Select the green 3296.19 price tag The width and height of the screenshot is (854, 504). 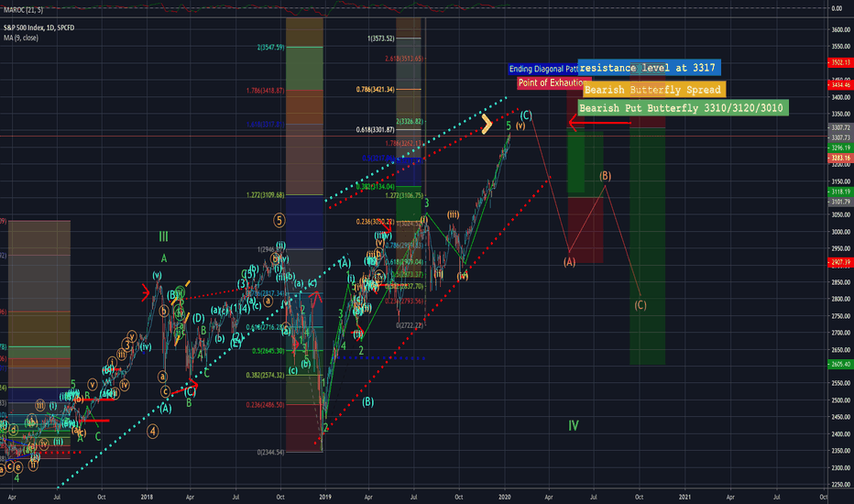click(x=840, y=148)
